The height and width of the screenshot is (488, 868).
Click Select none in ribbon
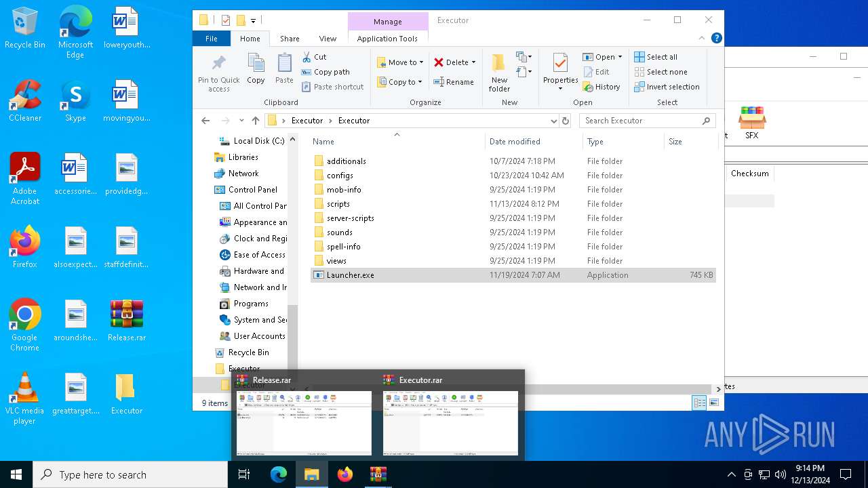(660, 72)
